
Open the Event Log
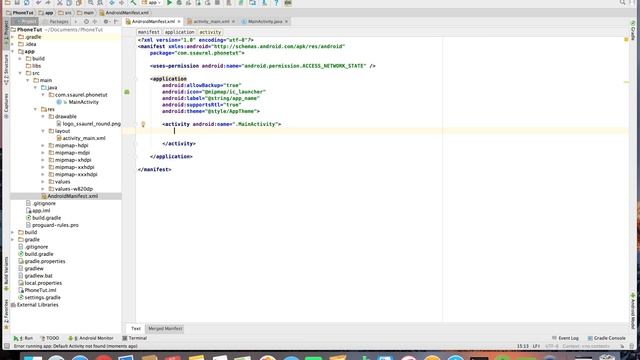coord(565,338)
